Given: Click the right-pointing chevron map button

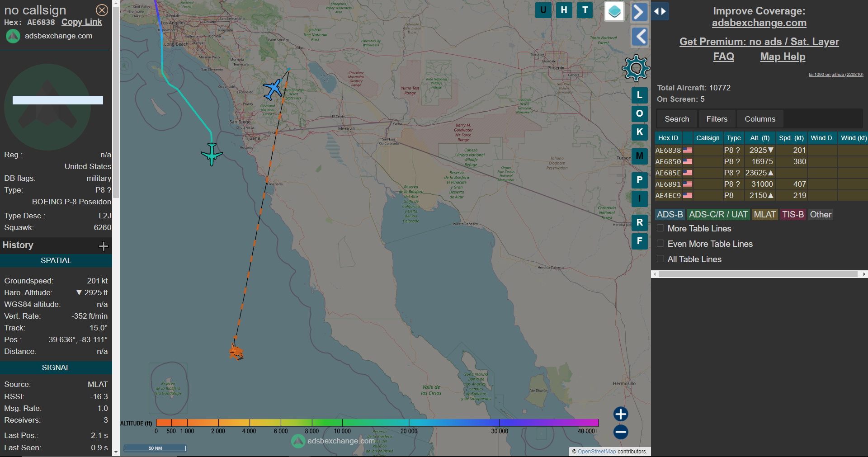Looking at the screenshot, I should click(x=639, y=12).
